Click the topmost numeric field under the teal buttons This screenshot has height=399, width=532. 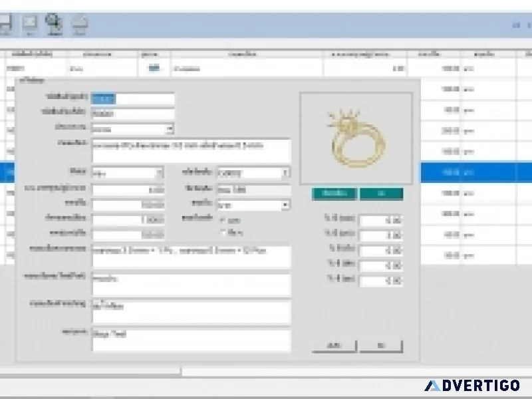[x=381, y=220]
